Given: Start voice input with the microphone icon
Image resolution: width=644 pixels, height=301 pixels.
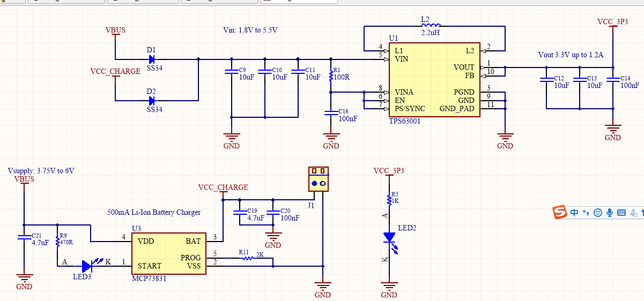Looking at the screenshot, I should coord(610,213).
